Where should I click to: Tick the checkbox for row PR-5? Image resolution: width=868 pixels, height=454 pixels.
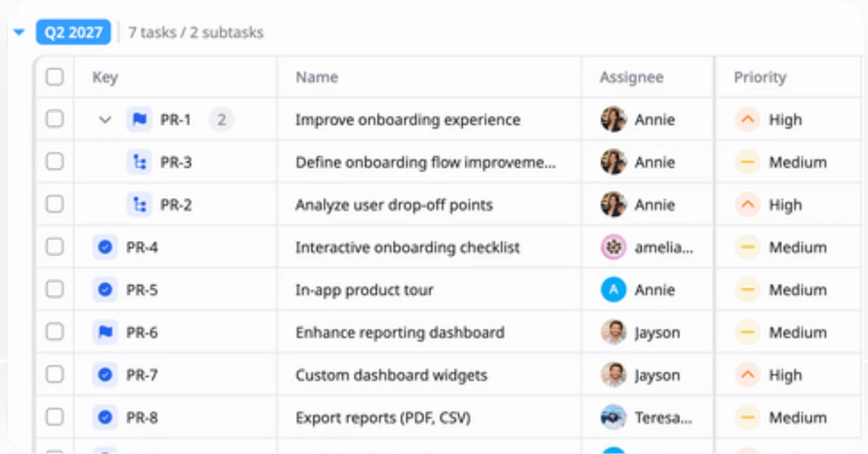(55, 289)
